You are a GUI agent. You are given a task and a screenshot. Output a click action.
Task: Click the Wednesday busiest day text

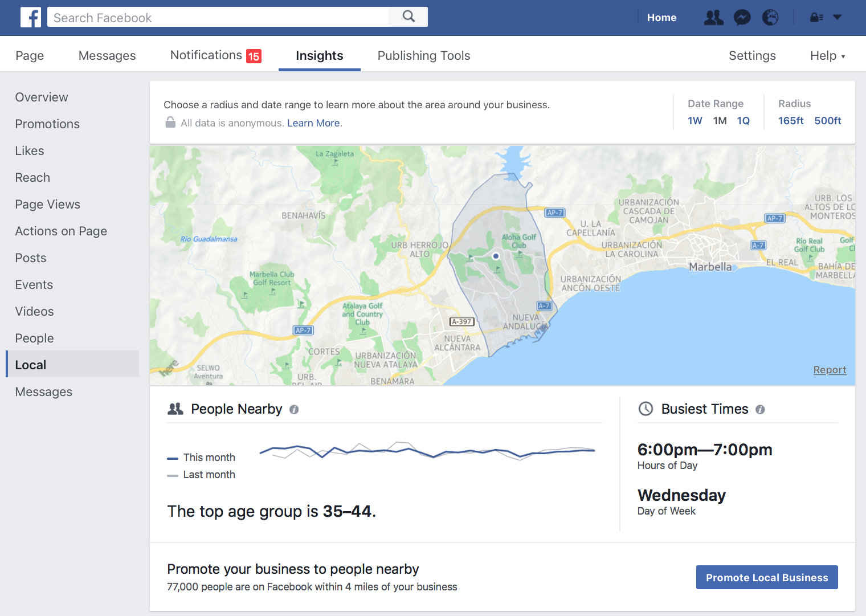(681, 495)
